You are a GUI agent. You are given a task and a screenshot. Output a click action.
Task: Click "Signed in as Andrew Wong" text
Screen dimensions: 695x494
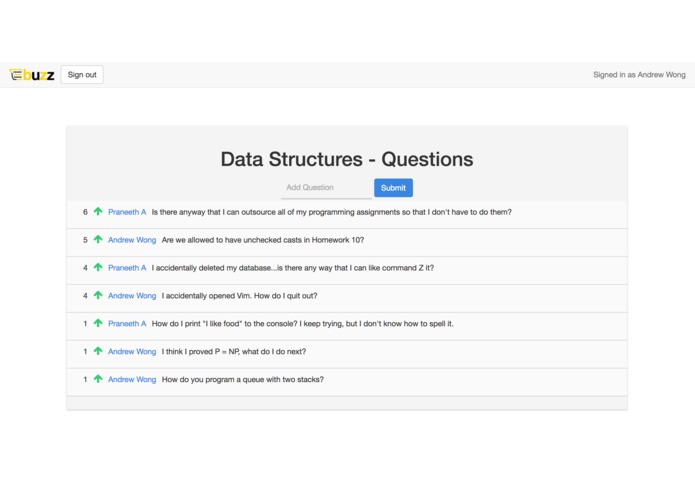click(639, 75)
